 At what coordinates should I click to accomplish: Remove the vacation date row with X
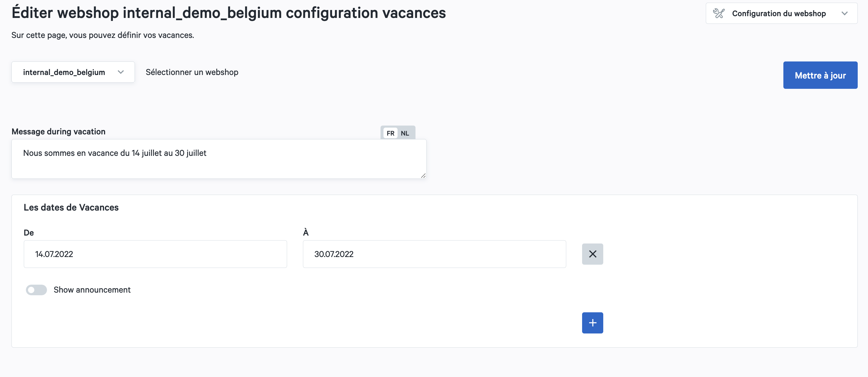(592, 254)
